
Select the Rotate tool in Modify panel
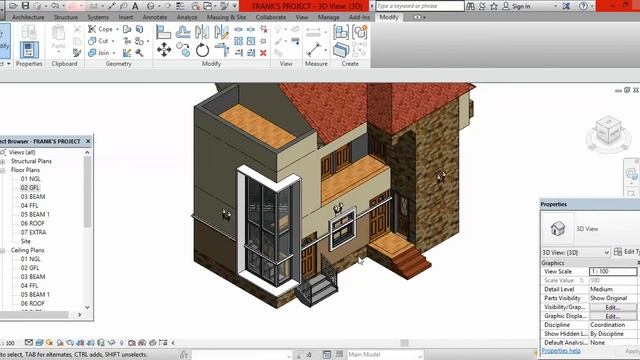202,50
